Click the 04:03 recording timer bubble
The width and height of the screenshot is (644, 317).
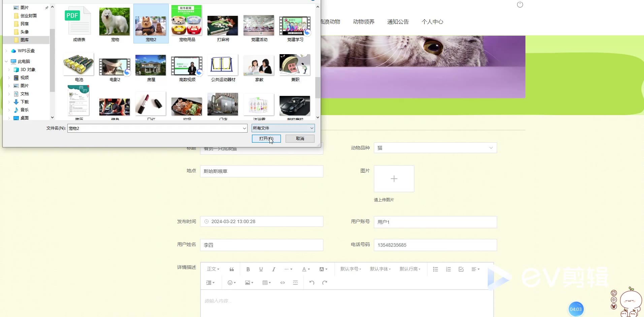(576, 309)
